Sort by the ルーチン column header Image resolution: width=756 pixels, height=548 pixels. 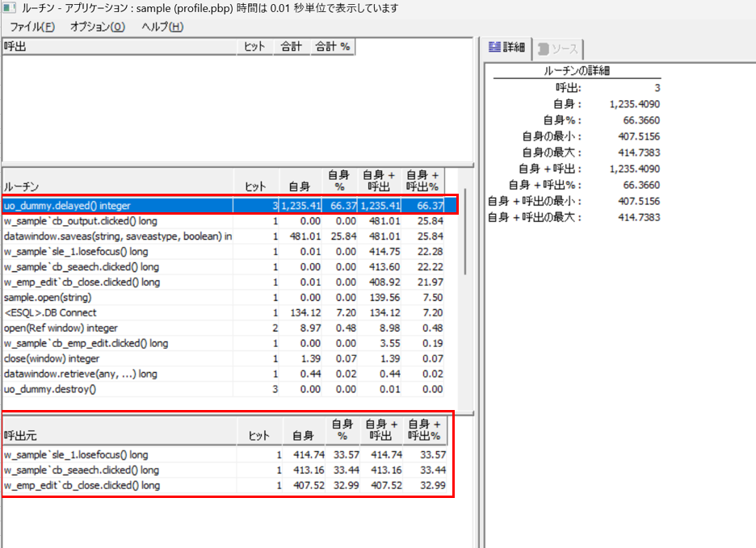(x=117, y=186)
